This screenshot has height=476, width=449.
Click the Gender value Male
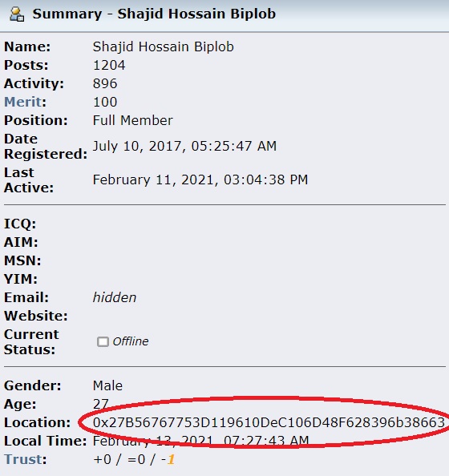click(107, 385)
